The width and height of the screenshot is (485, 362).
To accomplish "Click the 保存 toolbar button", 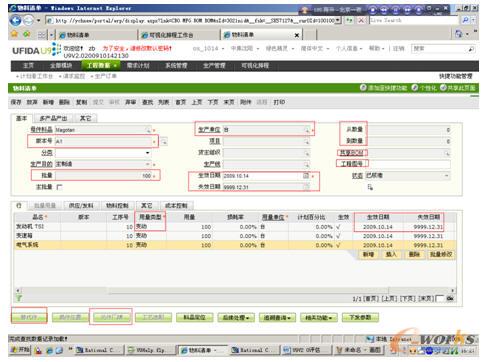I will coord(16,102).
